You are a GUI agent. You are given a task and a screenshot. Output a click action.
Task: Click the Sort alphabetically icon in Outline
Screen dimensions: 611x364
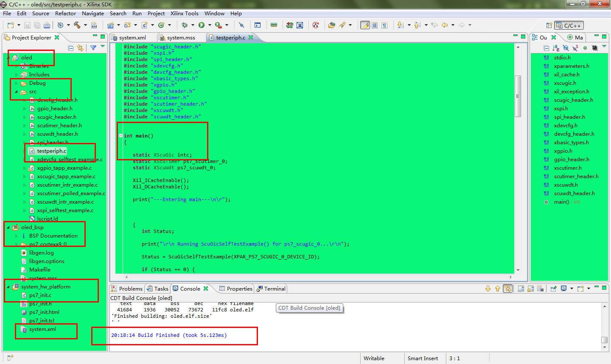556,48
